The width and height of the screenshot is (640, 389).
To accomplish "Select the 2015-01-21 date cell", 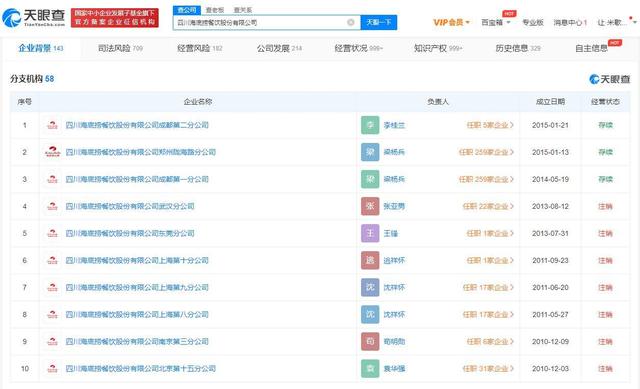I will 550,125.
